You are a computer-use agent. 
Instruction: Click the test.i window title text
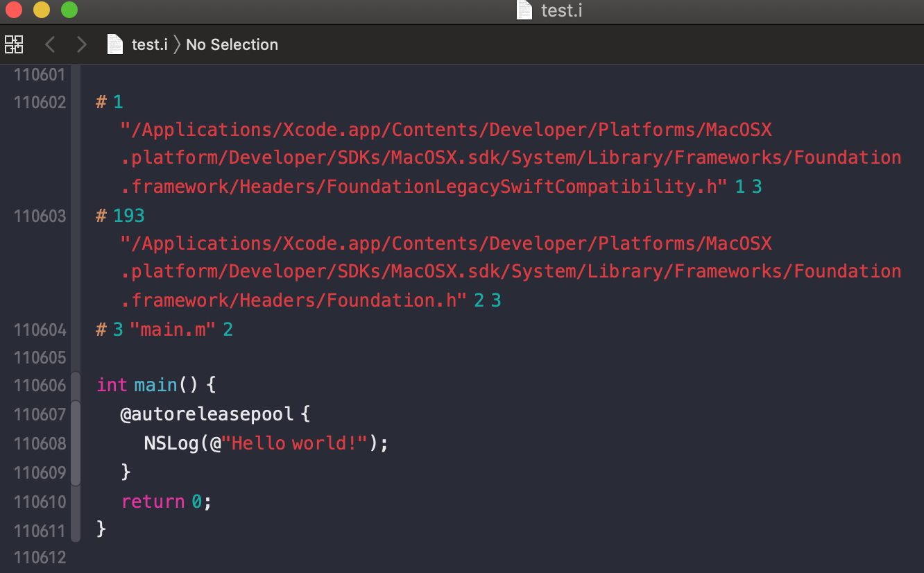tap(561, 10)
